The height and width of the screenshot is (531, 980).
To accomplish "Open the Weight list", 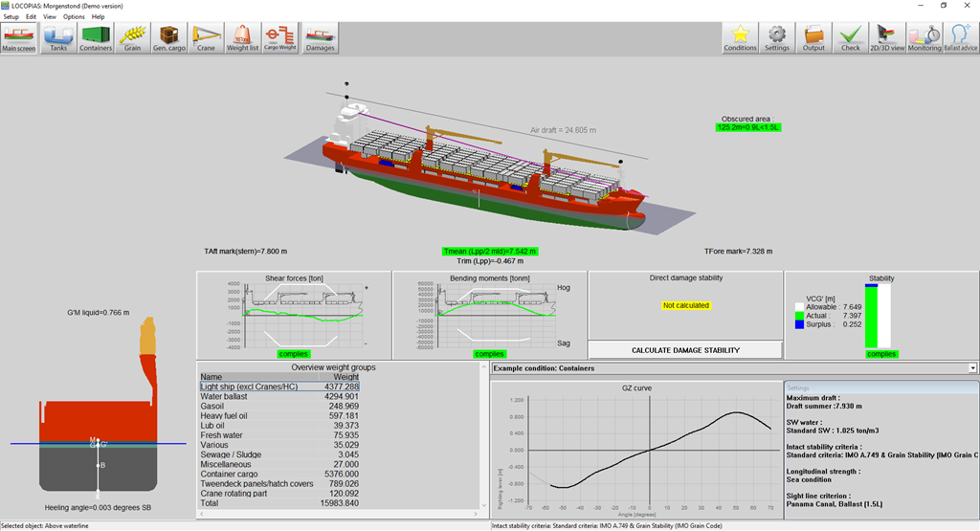I will point(242,38).
